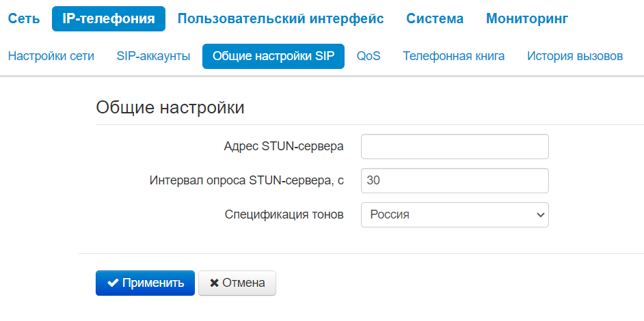
Task: Switch to the SIP-аккаунты sub-tab
Action: click(153, 56)
